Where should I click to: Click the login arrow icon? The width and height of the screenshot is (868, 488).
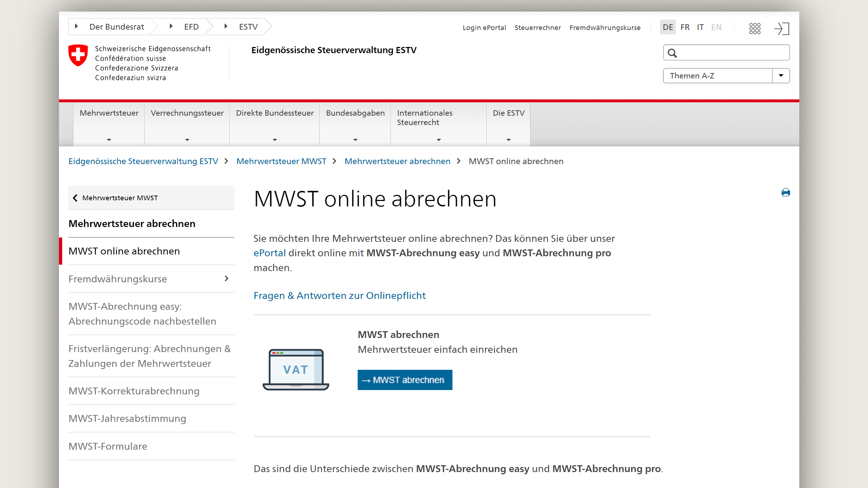coord(782,28)
